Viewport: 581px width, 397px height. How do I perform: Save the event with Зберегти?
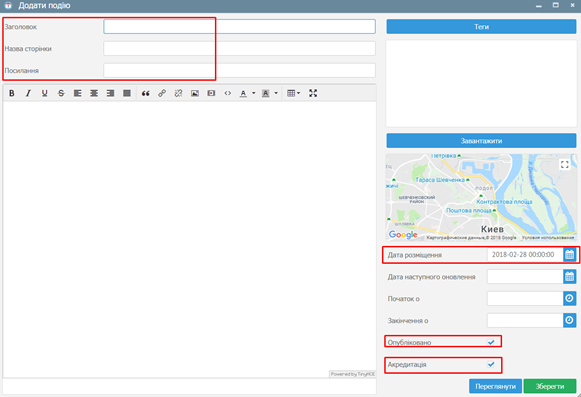pos(550,386)
